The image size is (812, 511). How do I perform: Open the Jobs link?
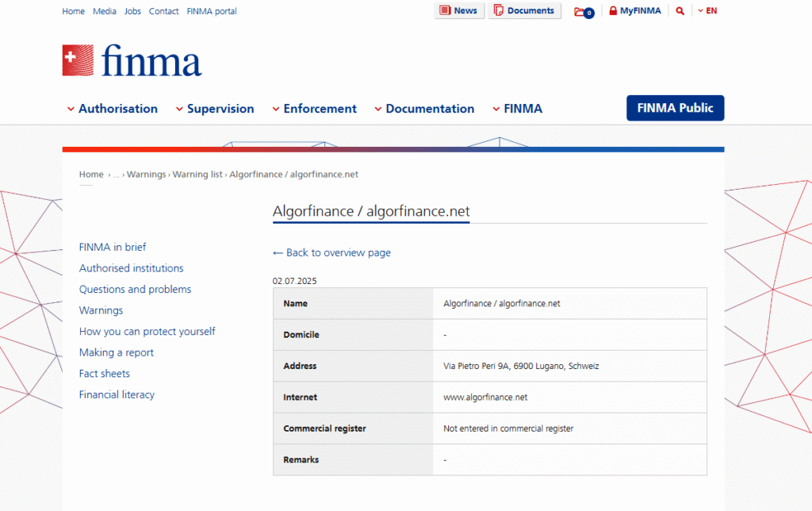132,11
